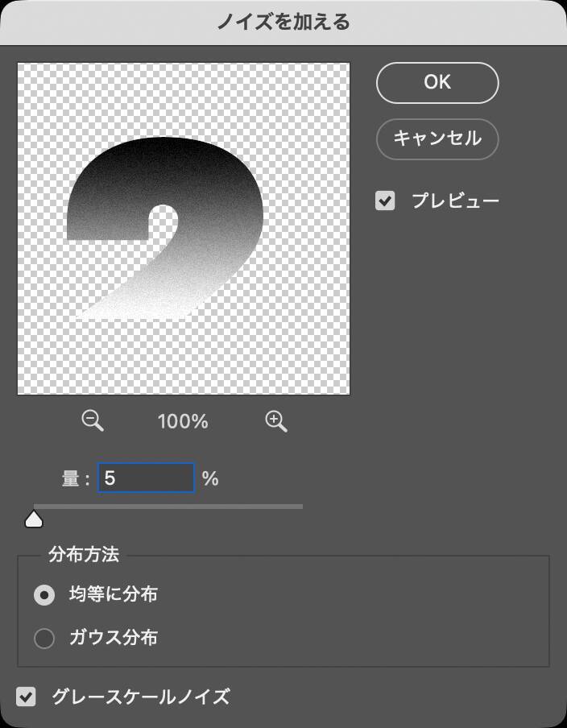567x728 pixels.
Task: Select the 均等に分布 radio button
Action: pyautogui.click(x=44, y=595)
